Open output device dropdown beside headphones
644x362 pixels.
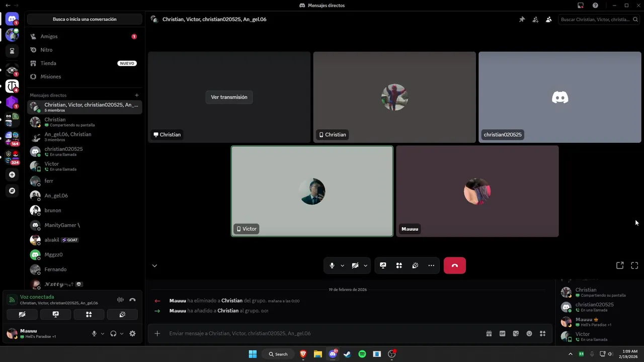(x=121, y=333)
